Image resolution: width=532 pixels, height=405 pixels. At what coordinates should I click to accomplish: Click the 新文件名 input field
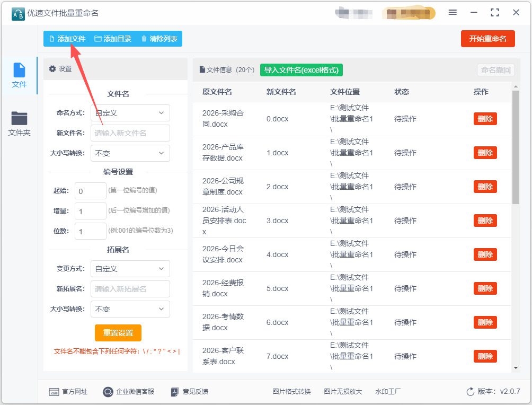130,133
